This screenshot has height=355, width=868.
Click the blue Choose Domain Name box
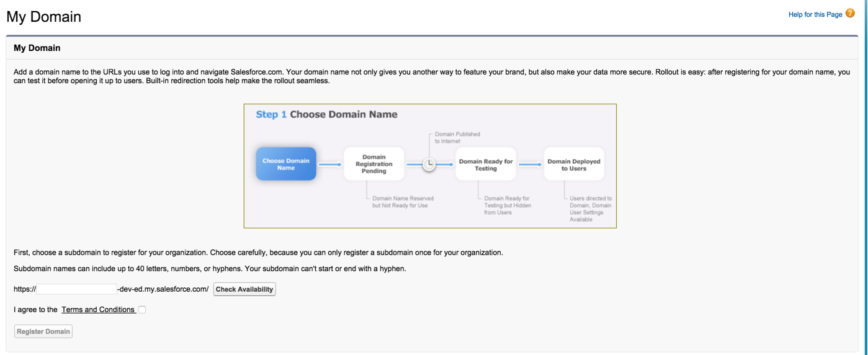[x=286, y=164]
